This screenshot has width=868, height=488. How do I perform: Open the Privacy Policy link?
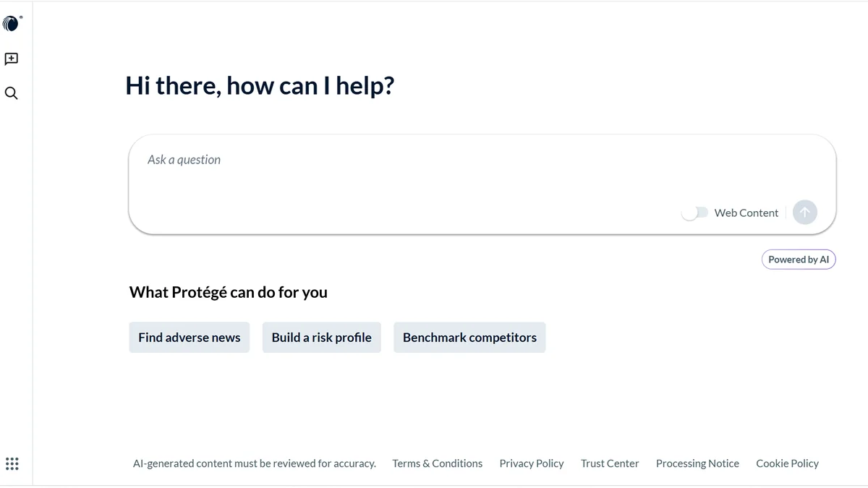click(x=532, y=463)
